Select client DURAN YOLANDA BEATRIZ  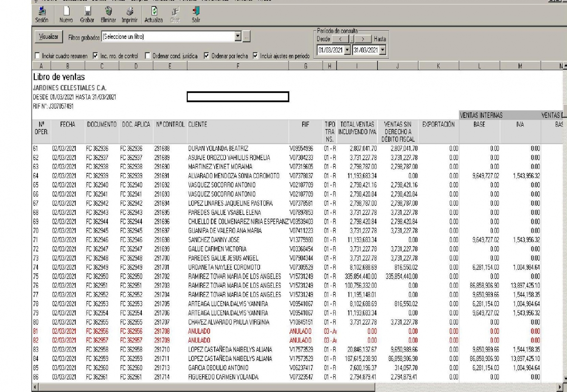point(218,148)
